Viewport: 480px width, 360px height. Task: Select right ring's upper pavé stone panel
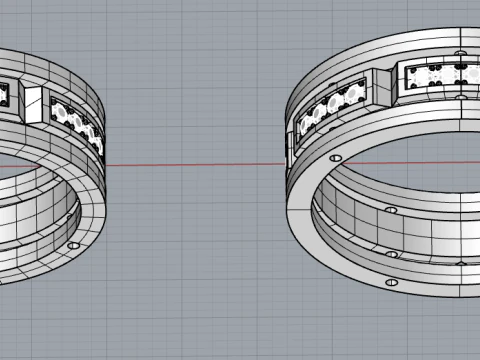tap(442, 75)
